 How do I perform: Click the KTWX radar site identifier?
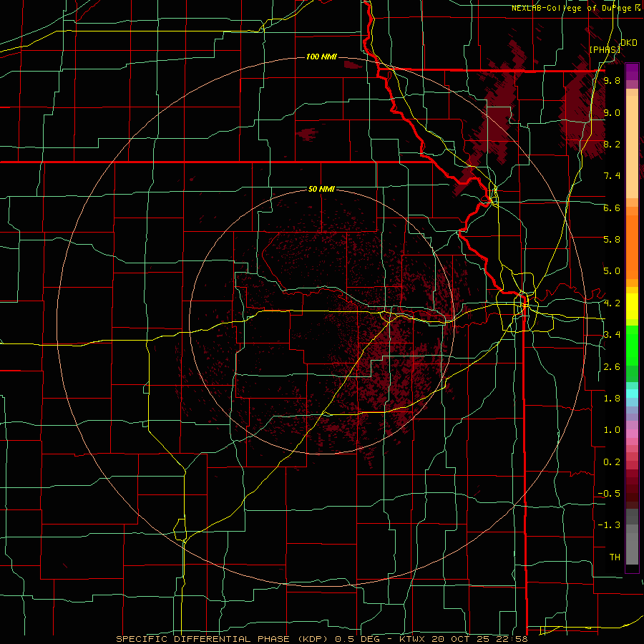point(412,639)
